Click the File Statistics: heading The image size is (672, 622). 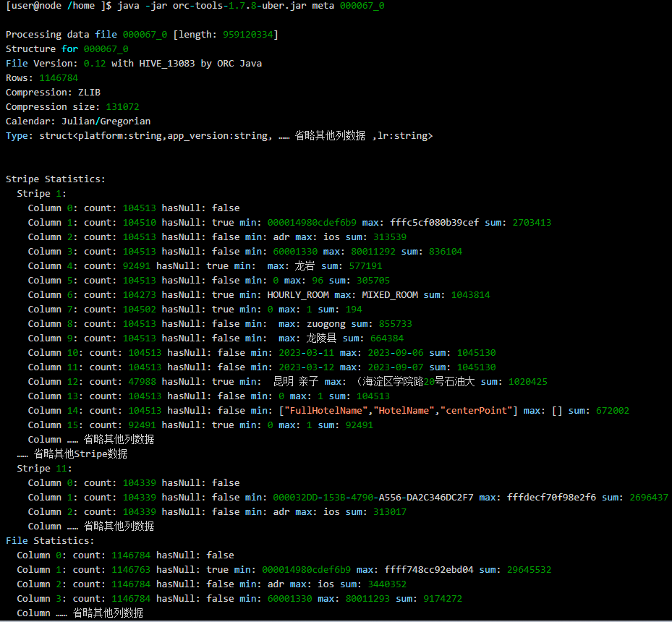(50, 540)
